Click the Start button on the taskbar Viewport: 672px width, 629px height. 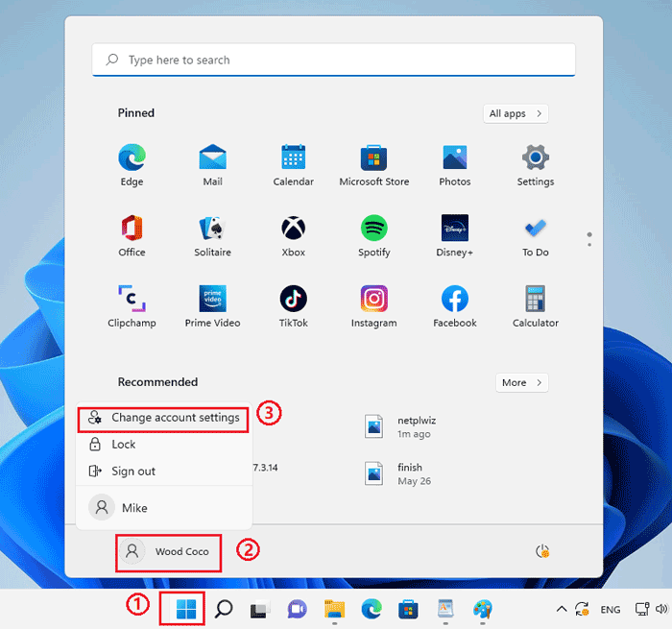(186, 609)
